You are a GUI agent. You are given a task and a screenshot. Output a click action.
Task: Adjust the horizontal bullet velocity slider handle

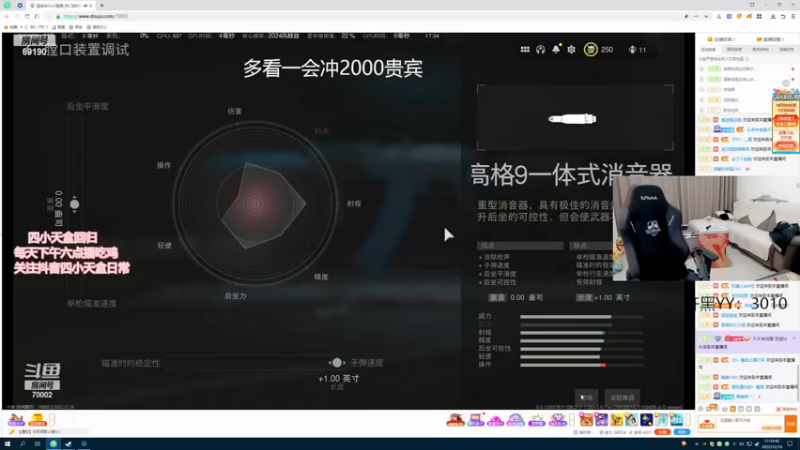(x=337, y=363)
